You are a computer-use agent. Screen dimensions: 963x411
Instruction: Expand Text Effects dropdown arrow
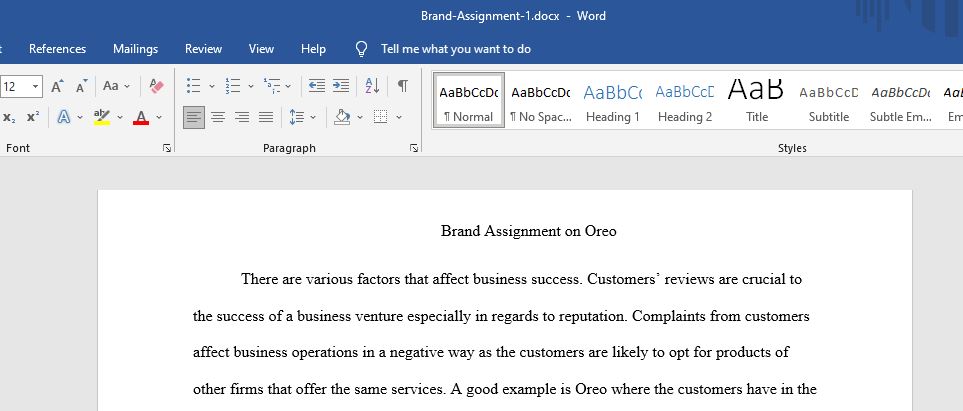pyautogui.click(x=80, y=117)
